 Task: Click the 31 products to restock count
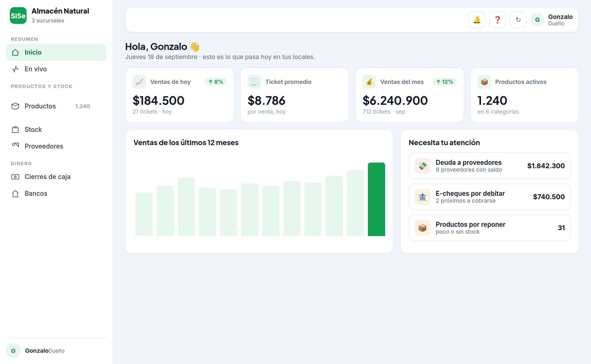pos(561,228)
